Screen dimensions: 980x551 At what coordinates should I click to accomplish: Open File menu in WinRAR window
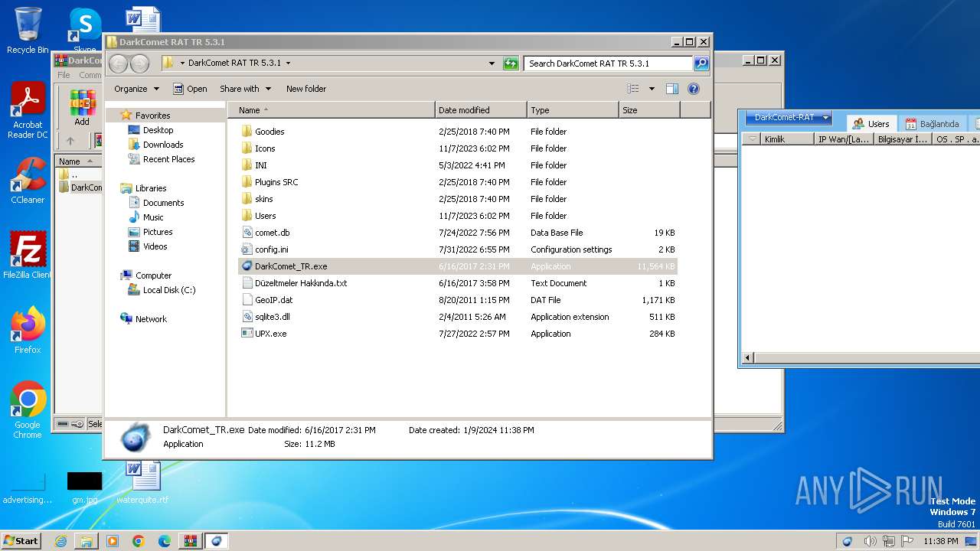[64, 75]
